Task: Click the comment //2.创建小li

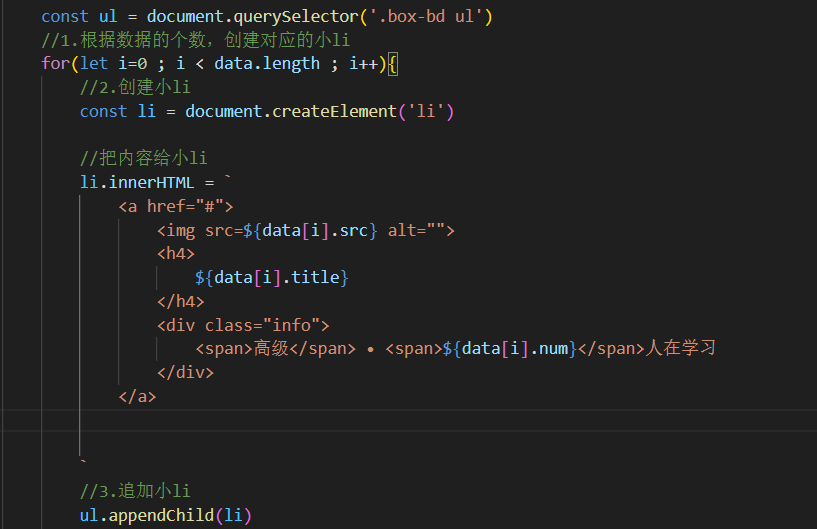Action: point(135,87)
